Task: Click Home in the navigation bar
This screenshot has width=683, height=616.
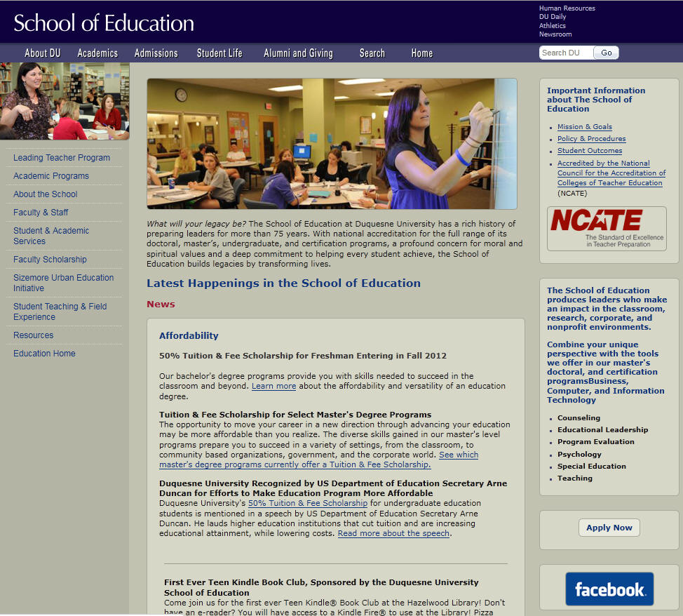Action: click(x=422, y=53)
